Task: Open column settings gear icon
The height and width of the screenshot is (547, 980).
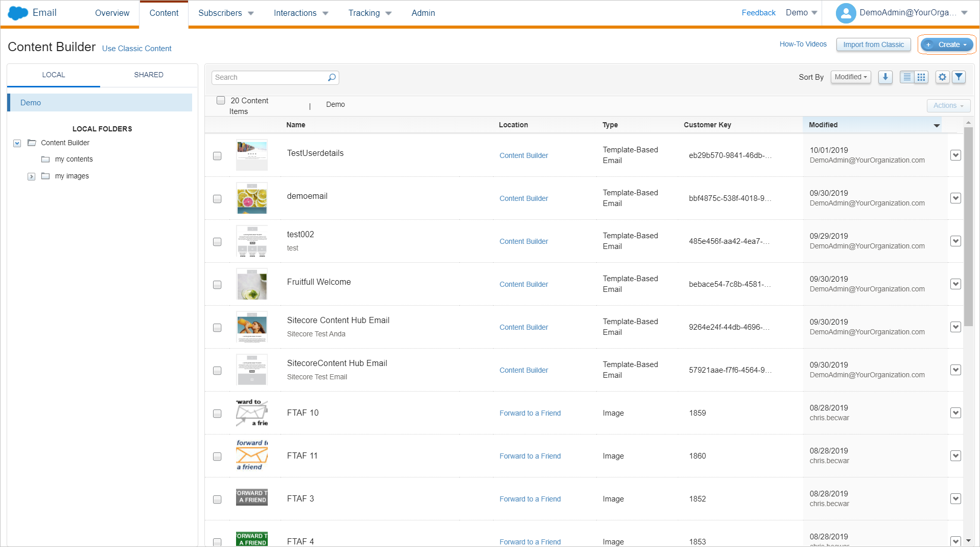Action: [942, 77]
